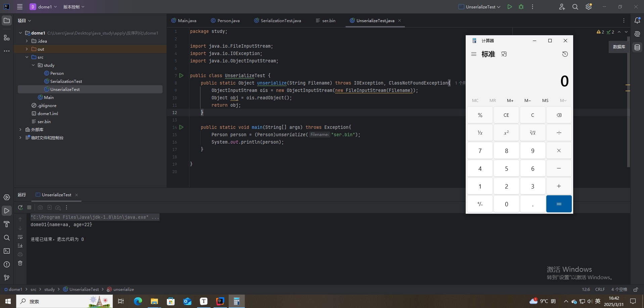Open the calculator navigation menu

pos(474,54)
